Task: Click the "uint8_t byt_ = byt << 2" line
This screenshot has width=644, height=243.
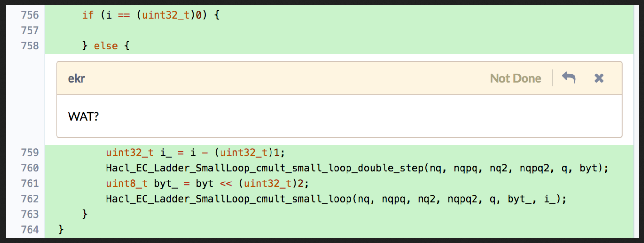Action: [207, 183]
